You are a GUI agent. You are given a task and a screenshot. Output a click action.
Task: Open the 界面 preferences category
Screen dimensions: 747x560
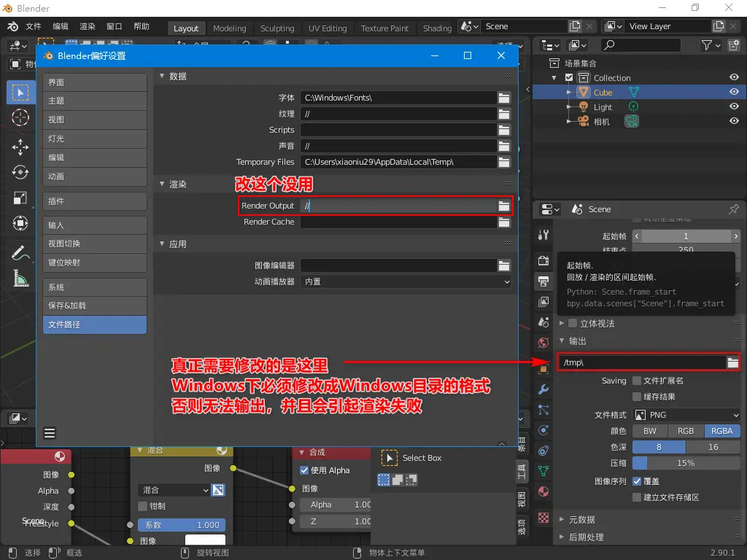pyautogui.click(x=95, y=82)
